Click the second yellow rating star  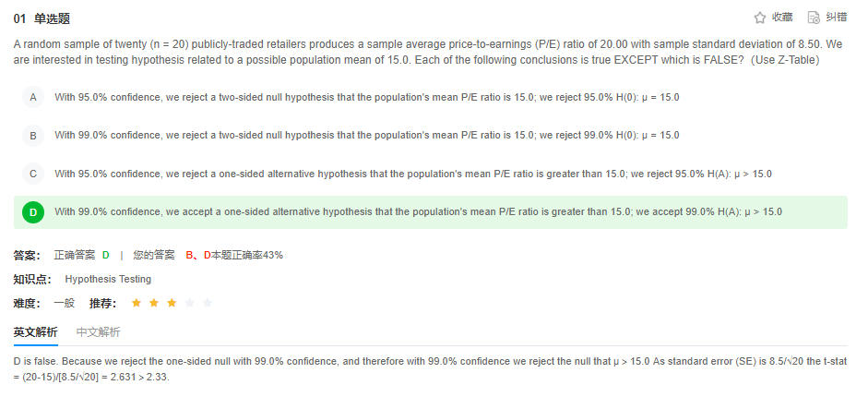[154, 303]
